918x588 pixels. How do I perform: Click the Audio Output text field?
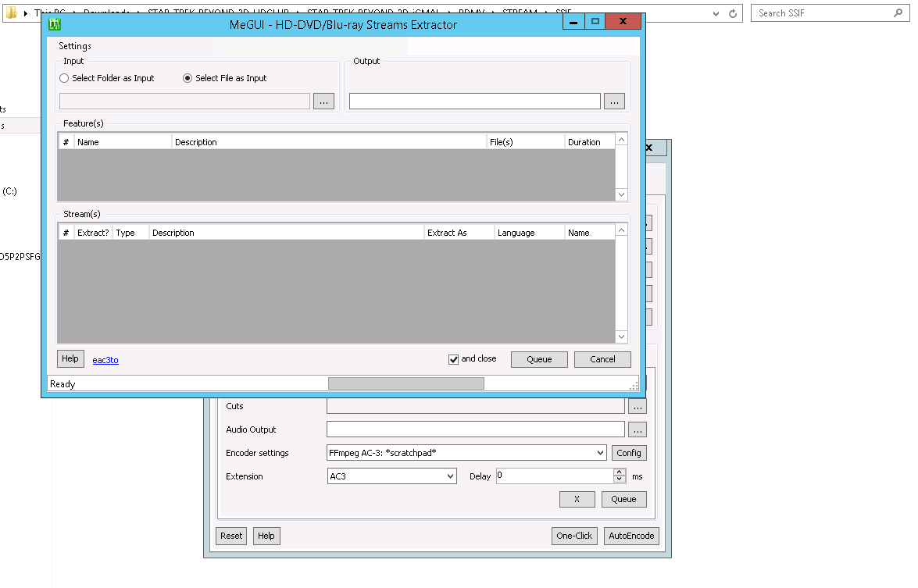click(475, 429)
